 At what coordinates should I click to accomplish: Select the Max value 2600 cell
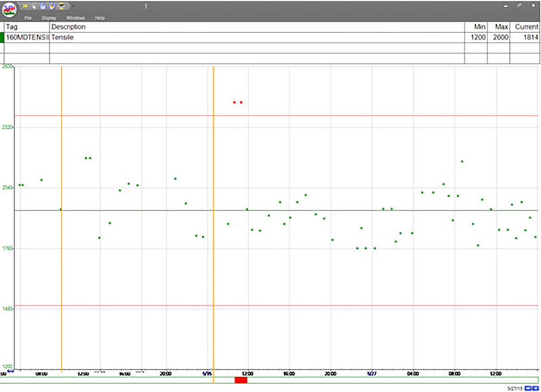pyautogui.click(x=498, y=38)
